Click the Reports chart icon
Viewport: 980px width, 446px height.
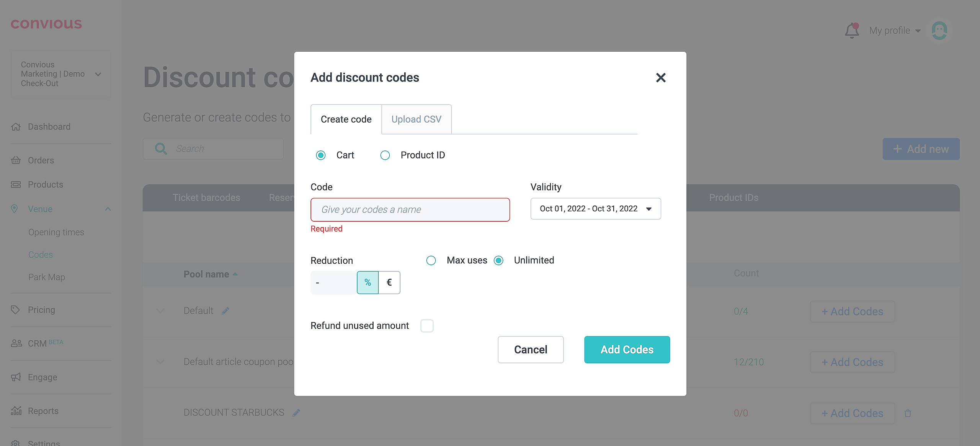(x=16, y=411)
